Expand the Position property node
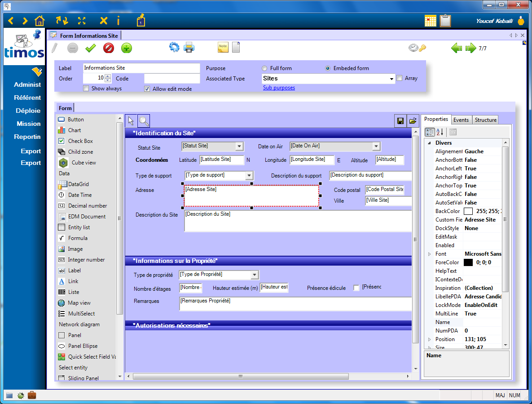The width and height of the screenshot is (532, 404). click(x=430, y=339)
